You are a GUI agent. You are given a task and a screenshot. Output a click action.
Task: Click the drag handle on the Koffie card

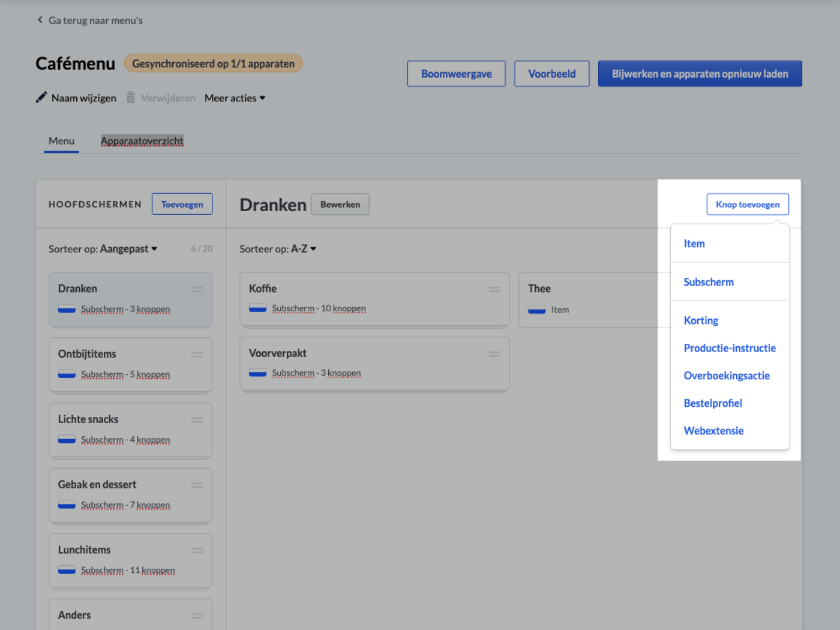494,289
